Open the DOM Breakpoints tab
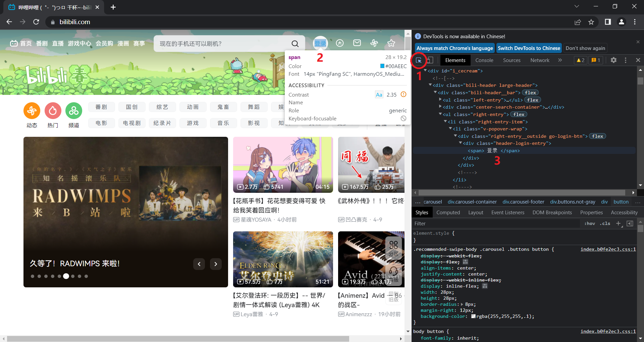The height and width of the screenshot is (342, 644). click(552, 213)
